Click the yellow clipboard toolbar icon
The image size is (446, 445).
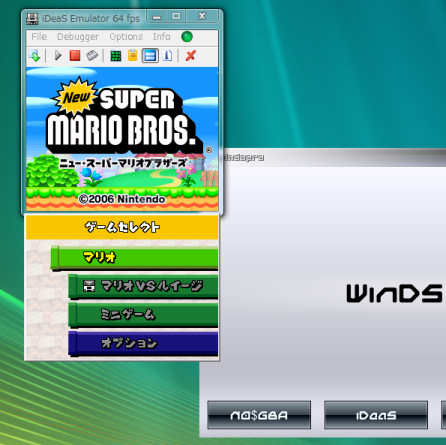pos(133,55)
